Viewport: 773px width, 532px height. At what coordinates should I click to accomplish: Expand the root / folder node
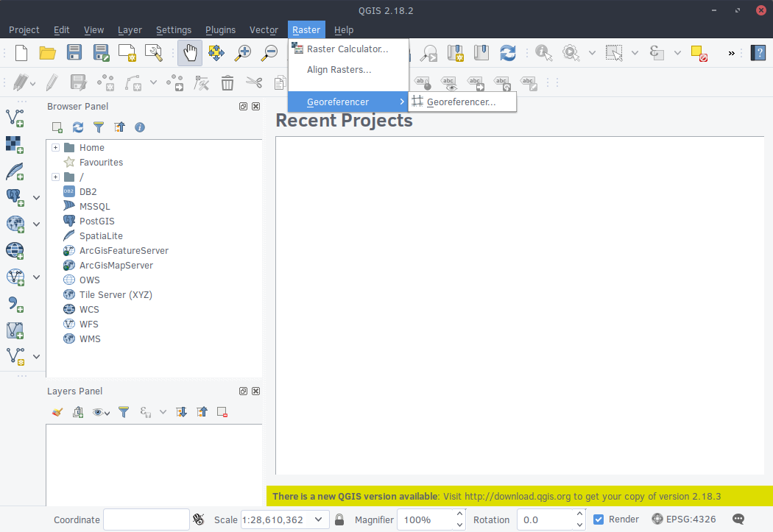coord(56,177)
